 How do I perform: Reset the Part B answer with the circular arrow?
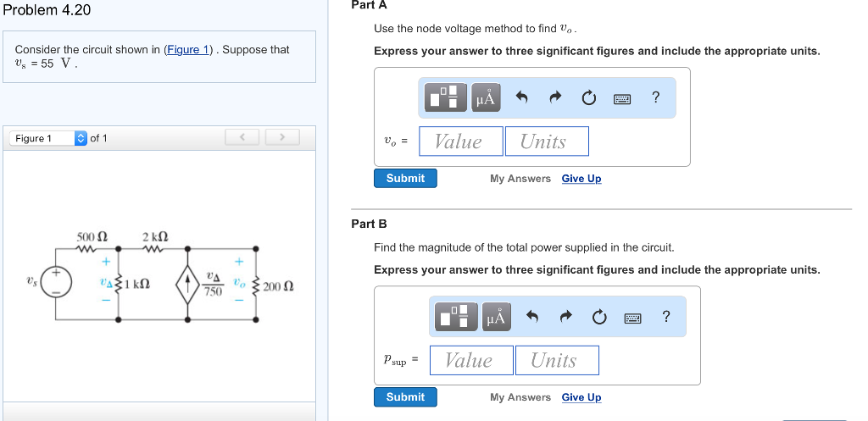coord(599,317)
